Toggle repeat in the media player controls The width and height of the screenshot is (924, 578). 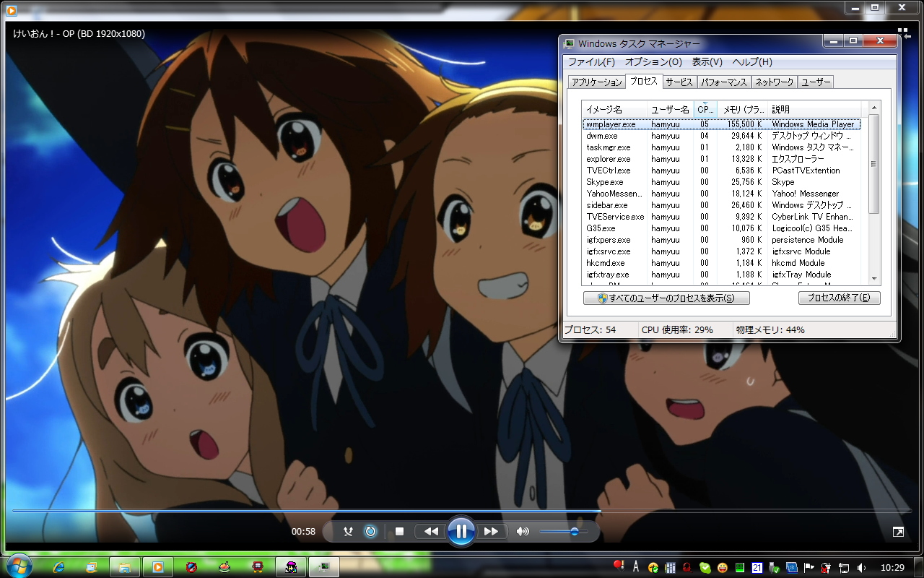pyautogui.click(x=370, y=532)
